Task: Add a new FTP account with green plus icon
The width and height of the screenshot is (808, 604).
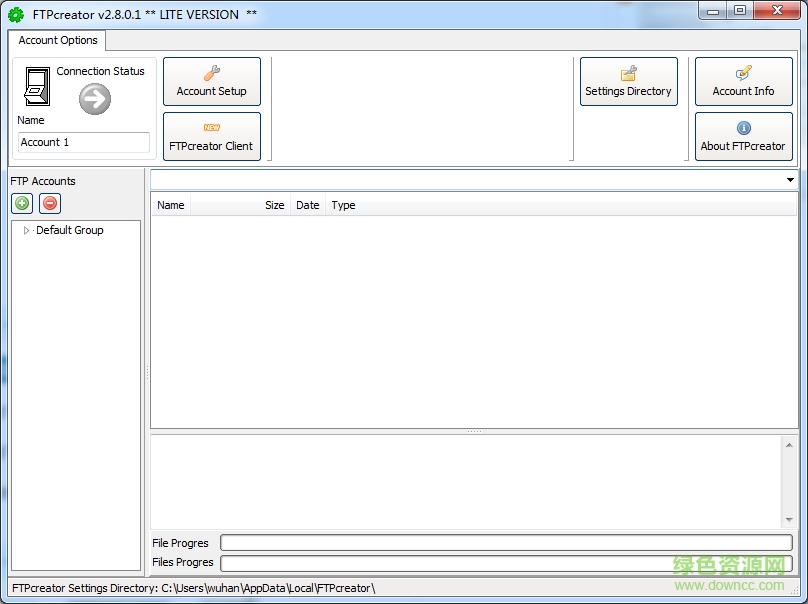Action: [22, 203]
